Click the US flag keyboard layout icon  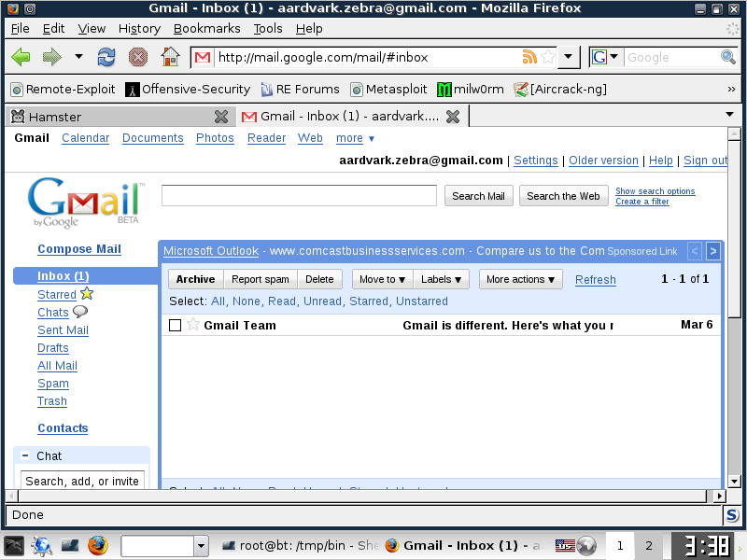click(x=565, y=545)
